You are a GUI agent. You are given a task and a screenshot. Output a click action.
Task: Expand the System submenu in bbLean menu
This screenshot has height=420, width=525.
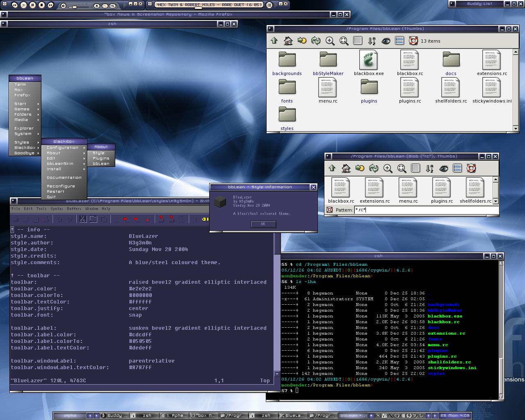pyautogui.click(x=25, y=134)
